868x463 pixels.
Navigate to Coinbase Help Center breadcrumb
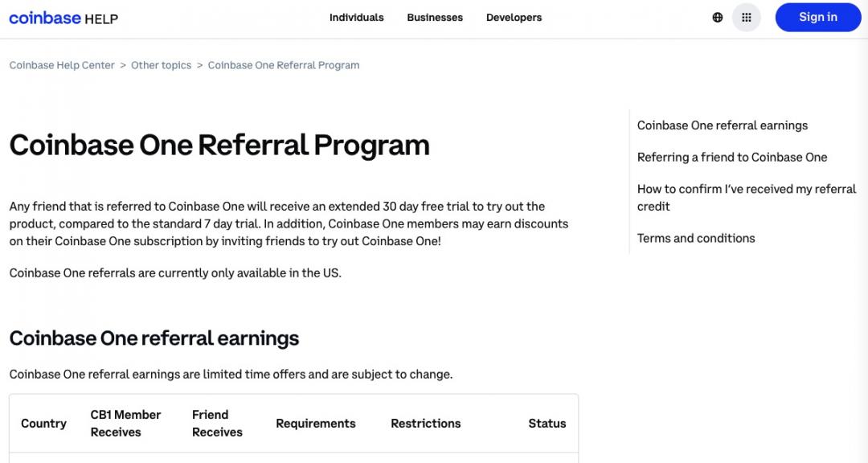pos(62,65)
